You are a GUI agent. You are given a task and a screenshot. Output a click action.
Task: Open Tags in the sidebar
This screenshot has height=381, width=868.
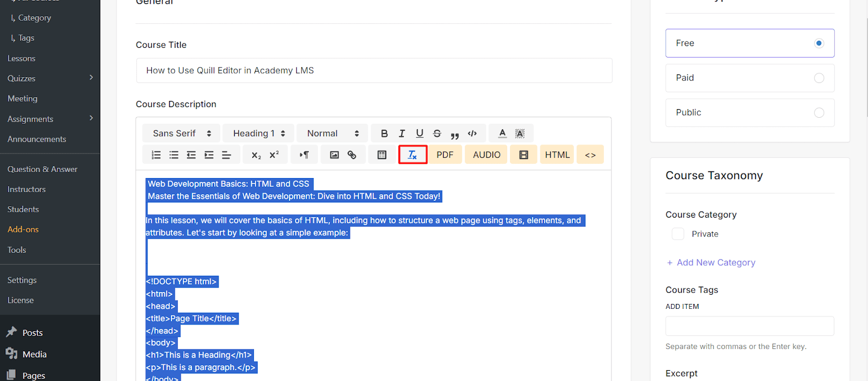(26, 38)
